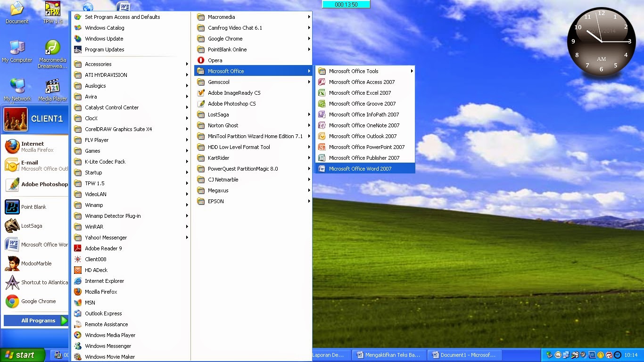Click the 10:14 taskbar clock
The width and height of the screenshot is (644, 362).
pyautogui.click(x=631, y=355)
